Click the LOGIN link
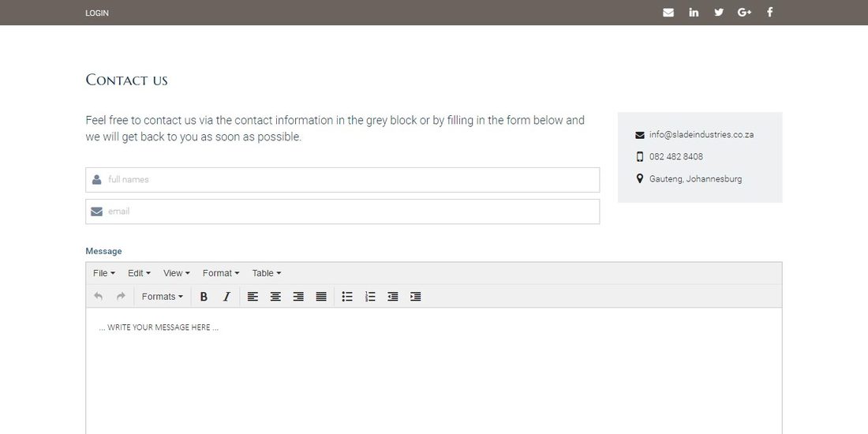 [97, 13]
